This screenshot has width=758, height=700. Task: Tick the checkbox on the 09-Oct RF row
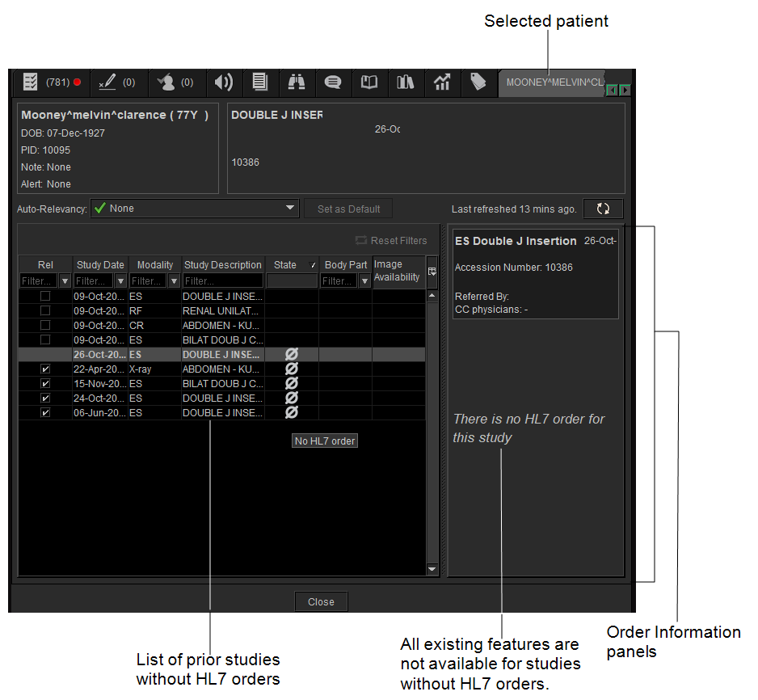tap(45, 310)
